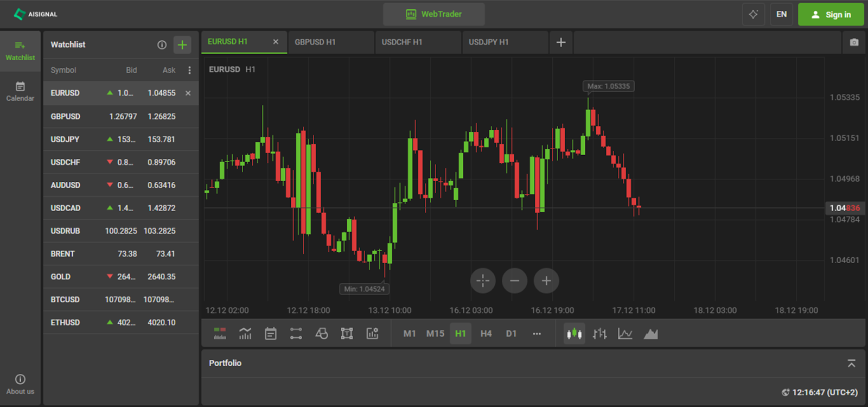
Task: Zoom in the chart with plus button
Action: tap(546, 281)
